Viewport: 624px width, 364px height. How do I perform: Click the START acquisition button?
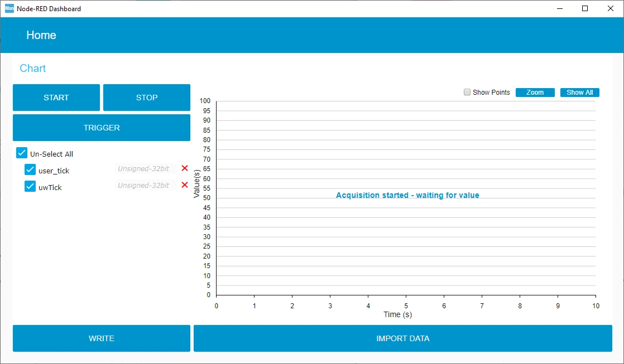pyautogui.click(x=56, y=98)
